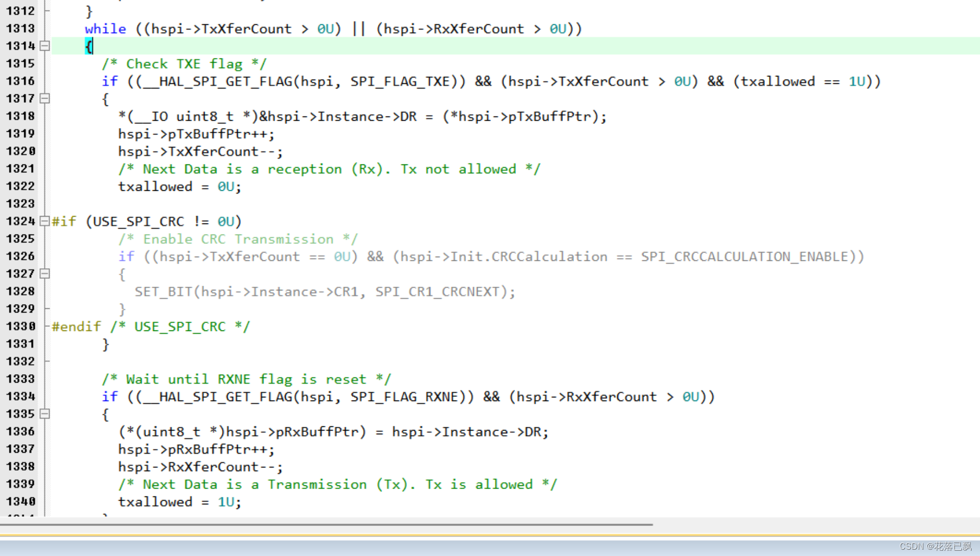The height and width of the screenshot is (556, 980).
Task: Collapse the #if USE_SPI_CRC block fold marker
Action: tap(45, 221)
